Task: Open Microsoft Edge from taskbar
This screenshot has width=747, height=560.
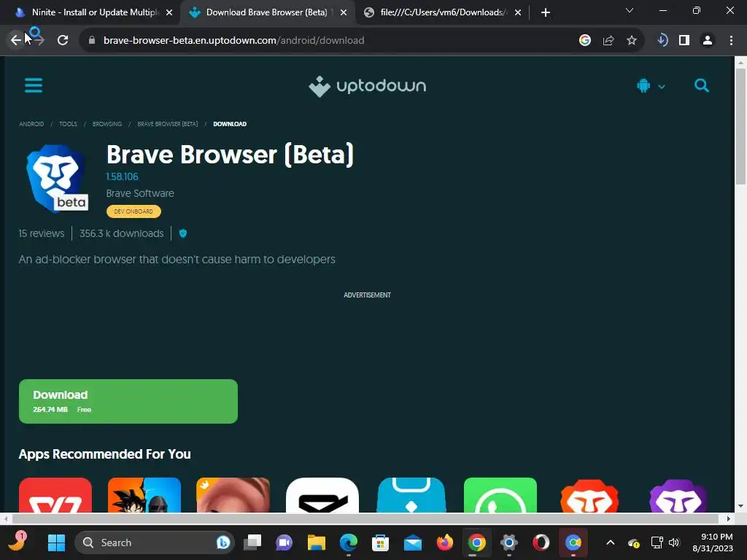Action: (348, 542)
